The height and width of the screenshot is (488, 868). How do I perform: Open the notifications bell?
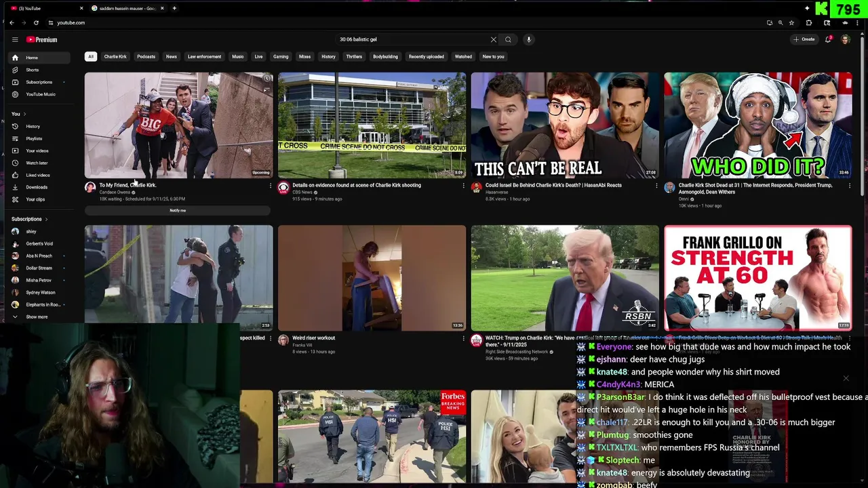tap(828, 39)
